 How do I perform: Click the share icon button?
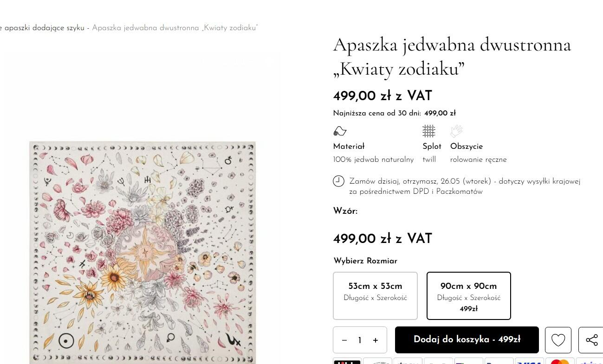click(x=591, y=340)
